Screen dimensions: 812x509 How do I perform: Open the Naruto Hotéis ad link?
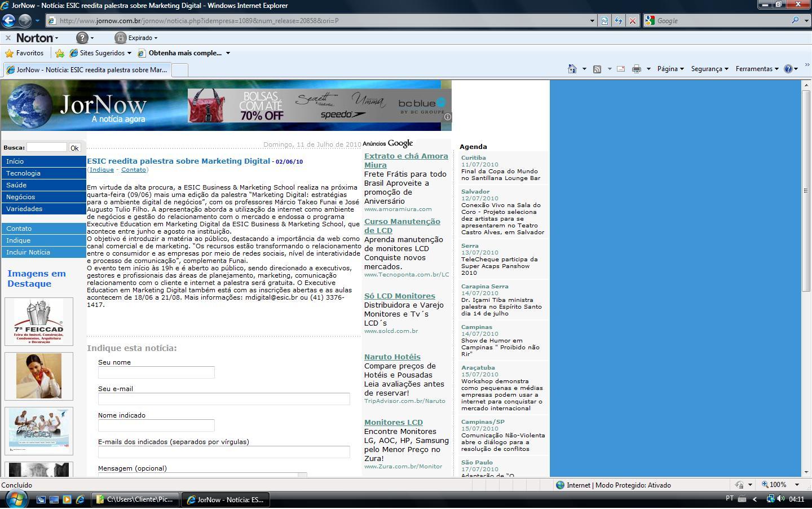coord(392,357)
